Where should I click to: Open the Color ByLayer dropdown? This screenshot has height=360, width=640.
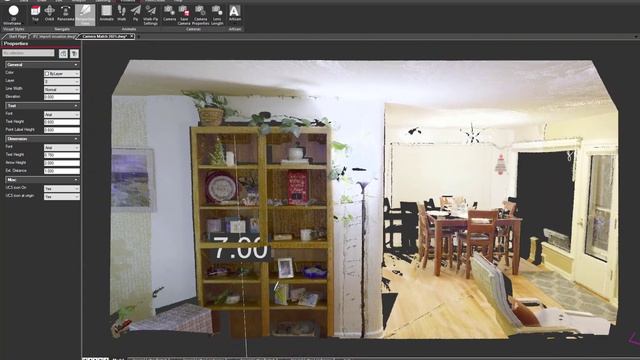coord(62,73)
